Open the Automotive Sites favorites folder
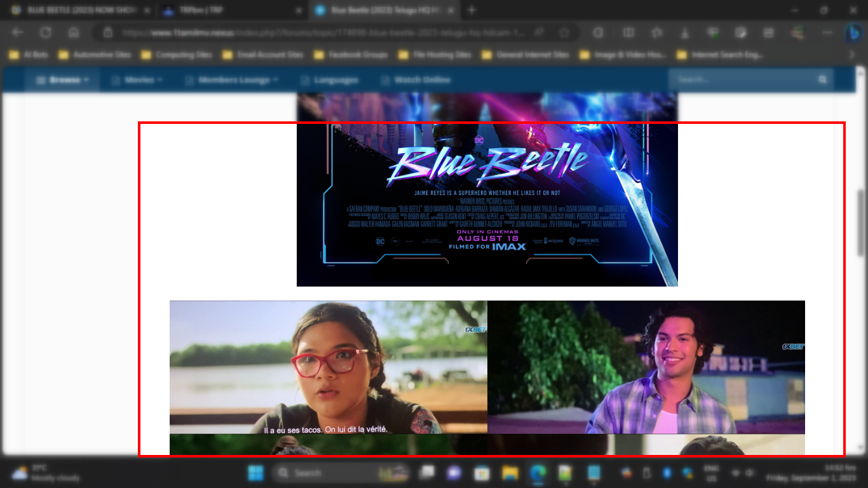The width and height of the screenshot is (868, 488). 95,55
